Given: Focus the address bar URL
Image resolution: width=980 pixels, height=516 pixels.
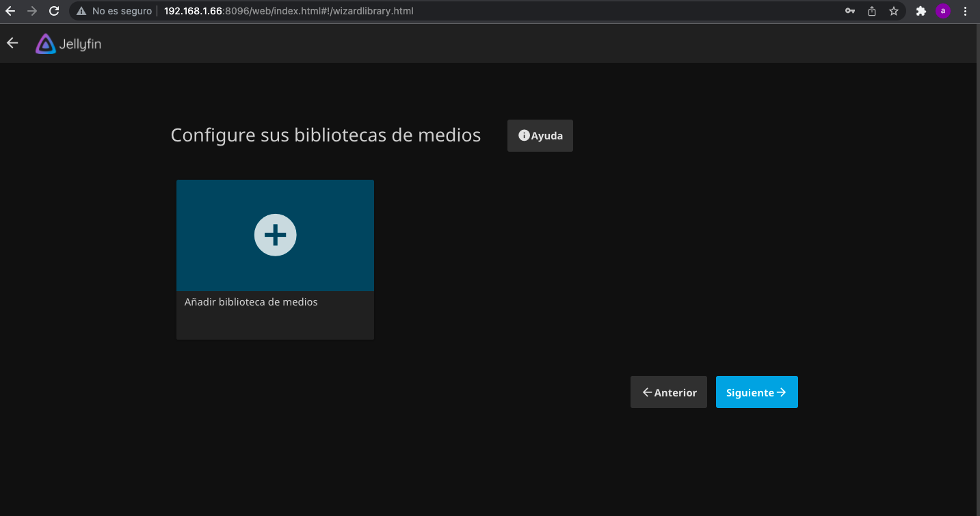Looking at the screenshot, I should click(x=289, y=11).
